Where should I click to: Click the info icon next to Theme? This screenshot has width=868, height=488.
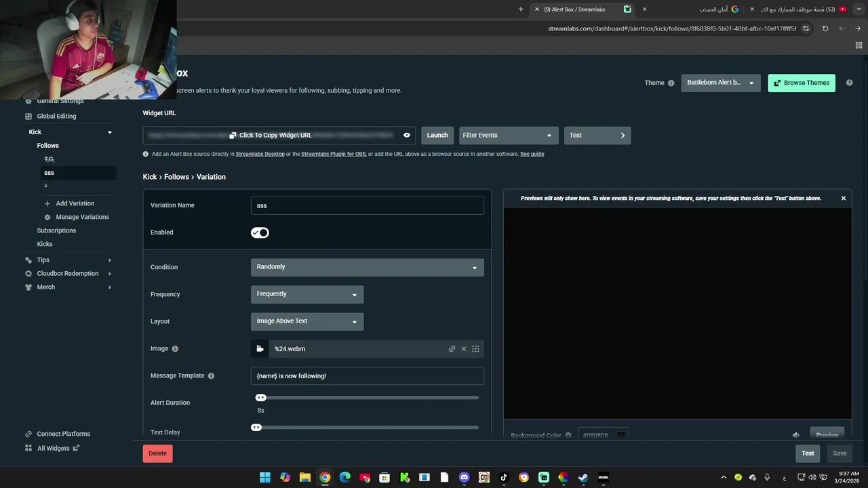click(x=671, y=83)
